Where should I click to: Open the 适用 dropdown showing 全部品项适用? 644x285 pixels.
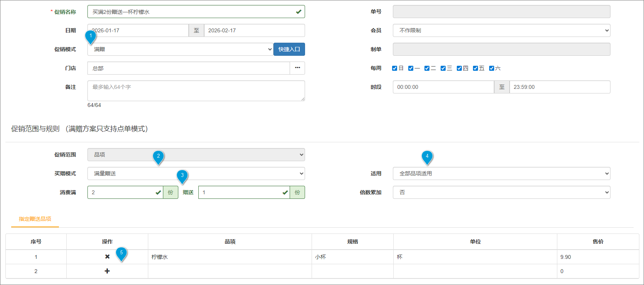tap(501, 173)
